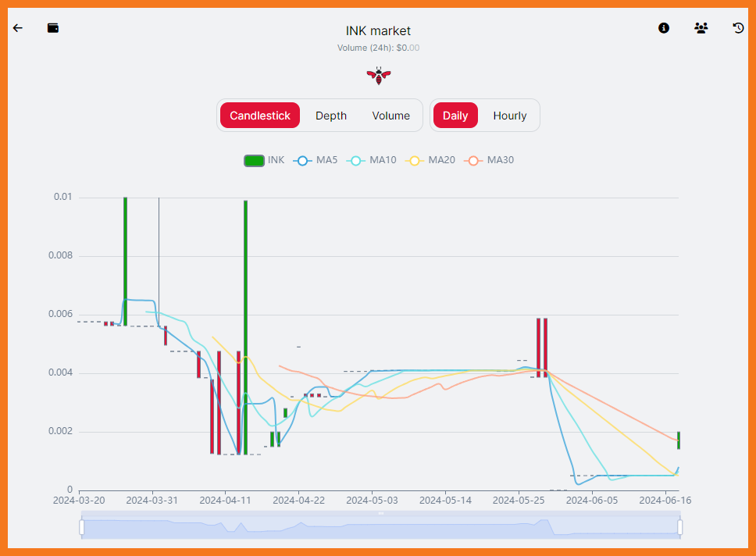The height and width of the screenshot is (556, 756).
Task: Hide the MA10 moving average line
Action: (x=372, y=160)
